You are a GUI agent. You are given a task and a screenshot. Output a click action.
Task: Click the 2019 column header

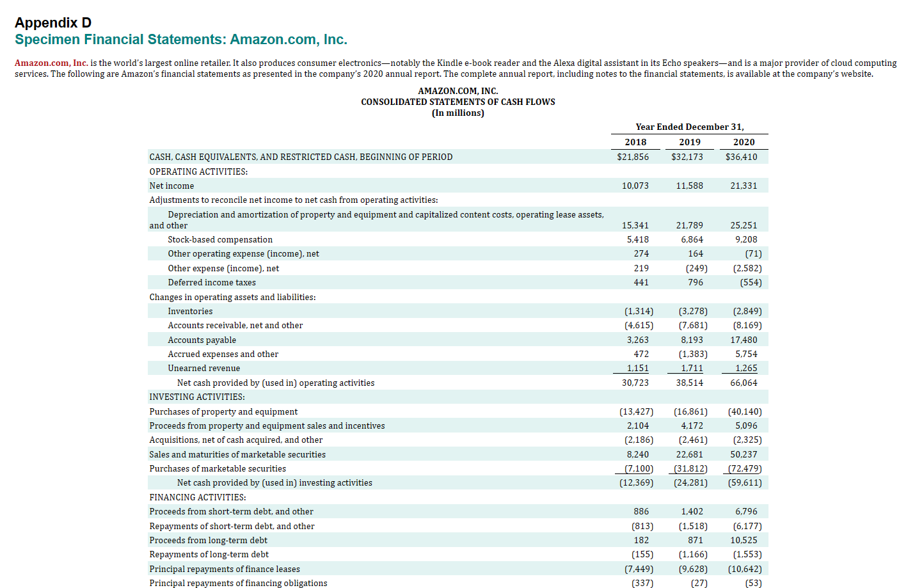[688, 142]
